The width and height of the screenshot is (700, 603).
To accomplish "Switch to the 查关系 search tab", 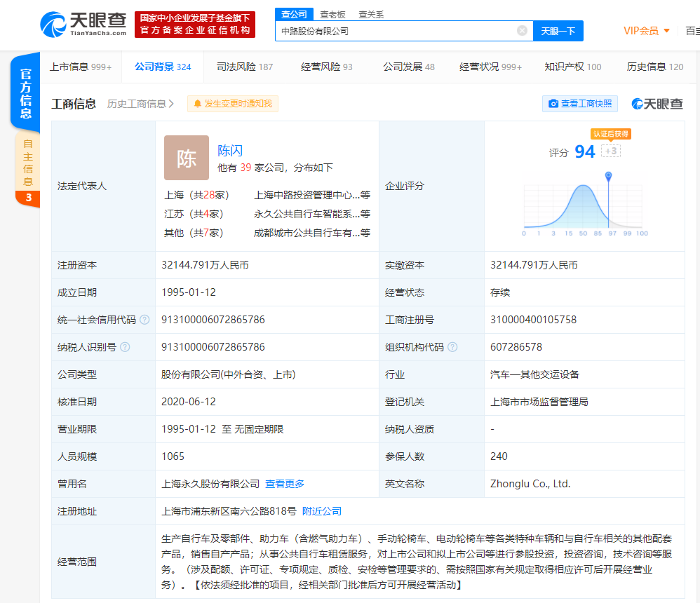I will click(371, 14).
